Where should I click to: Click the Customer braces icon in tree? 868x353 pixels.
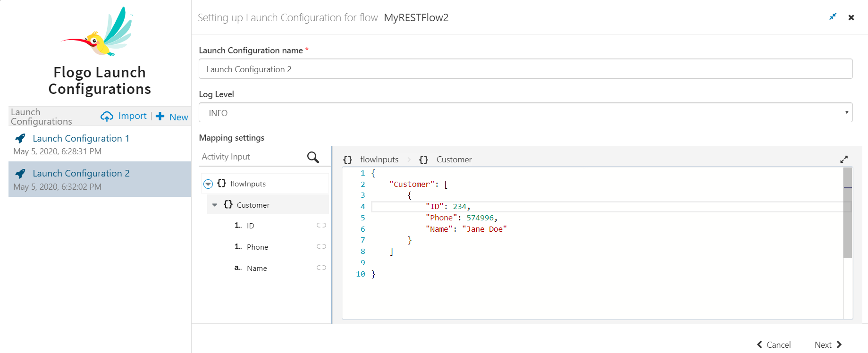pos(228,204)
